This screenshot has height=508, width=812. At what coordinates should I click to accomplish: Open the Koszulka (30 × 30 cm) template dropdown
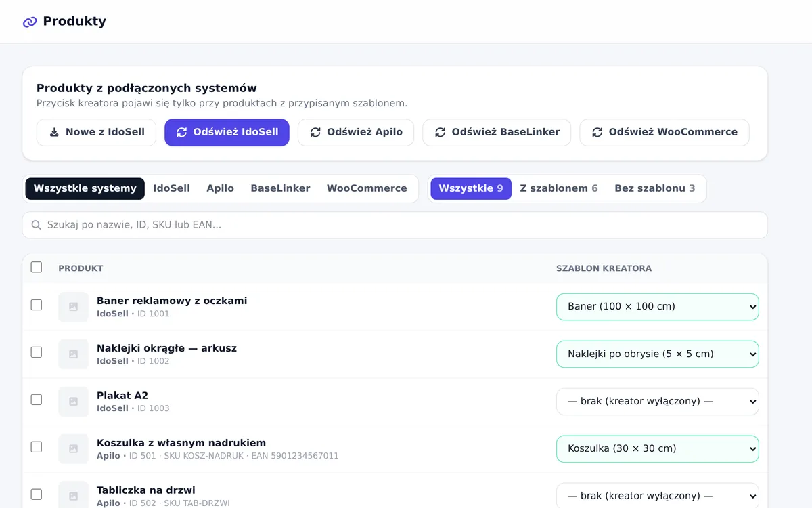click(x=658, y=449)
